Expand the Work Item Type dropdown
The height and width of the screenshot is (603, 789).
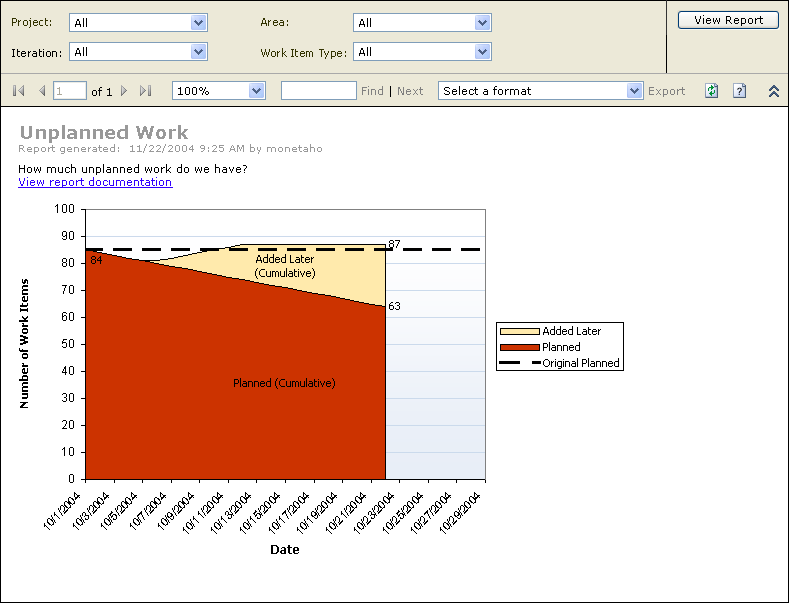click(x=483, y=52)
